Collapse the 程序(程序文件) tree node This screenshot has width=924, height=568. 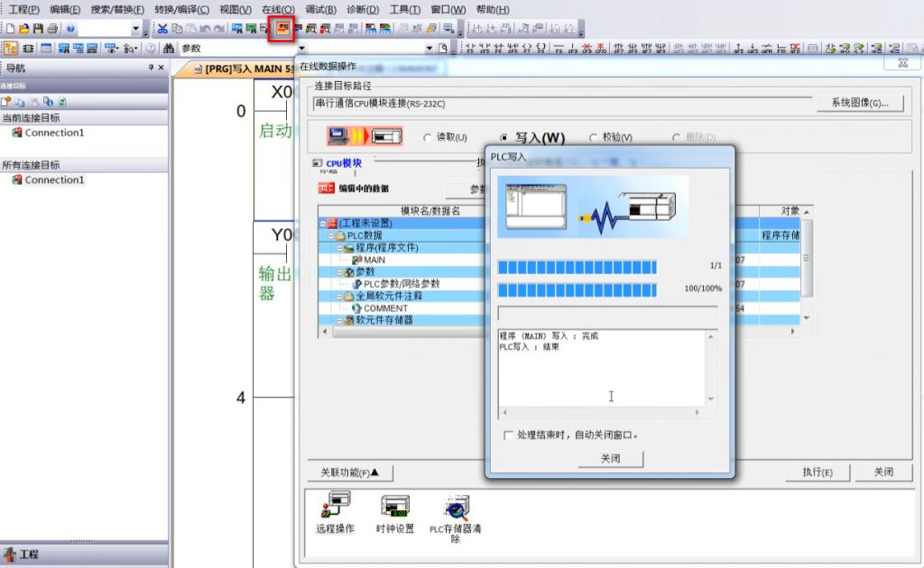click(x=339, y=248)
